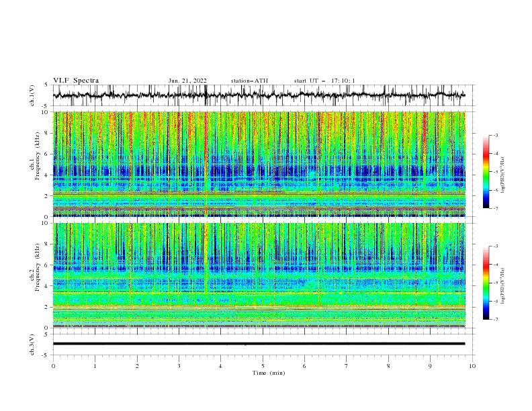Click the "10" label ending the time axis

472,366
